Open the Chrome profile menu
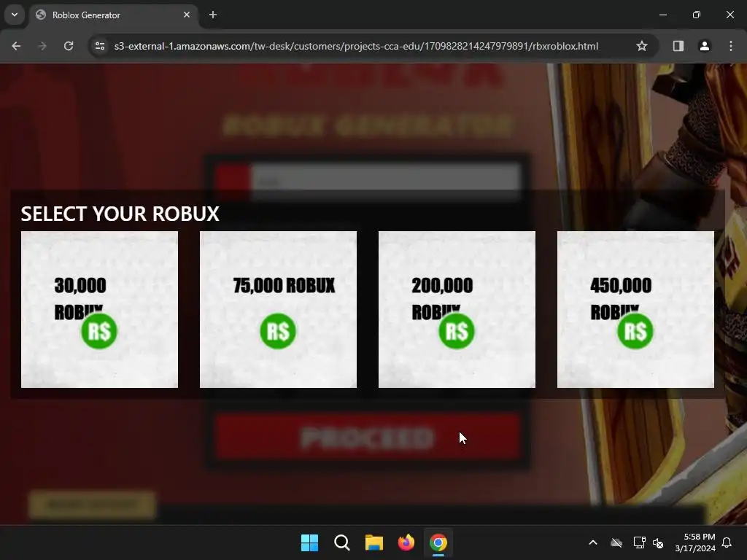This screenshot has height=560, width=747. 704,46
